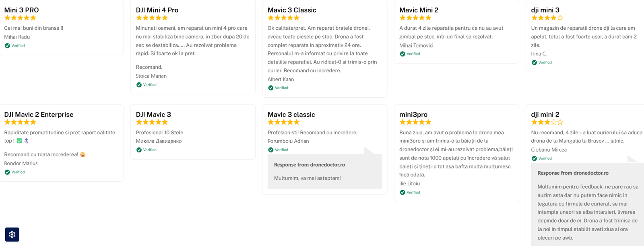Viewport: 644px width, 246px height.
Task: Click the star rating on the DJI Mavic 3 review
Action: pyautogui.click(x=152, y=122)
